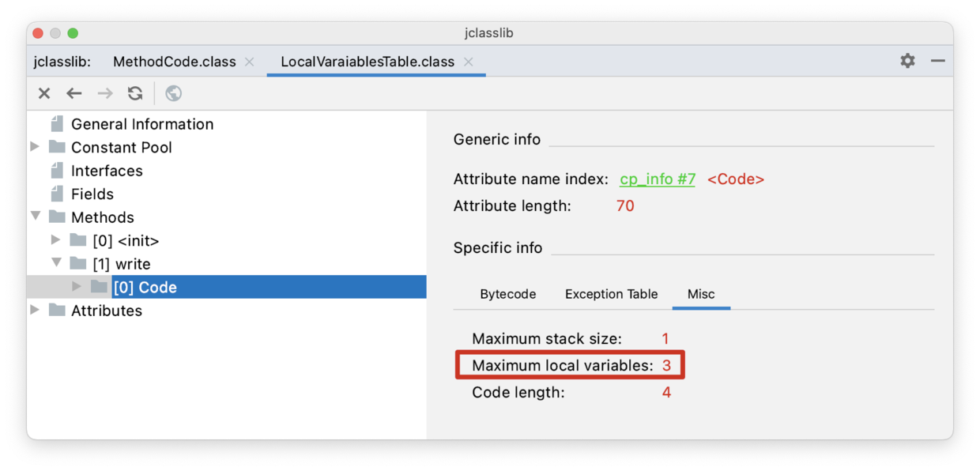Expand the [0] <init> method
The image size is (980, 471).
pyautogui.click(x=56, y=240)
